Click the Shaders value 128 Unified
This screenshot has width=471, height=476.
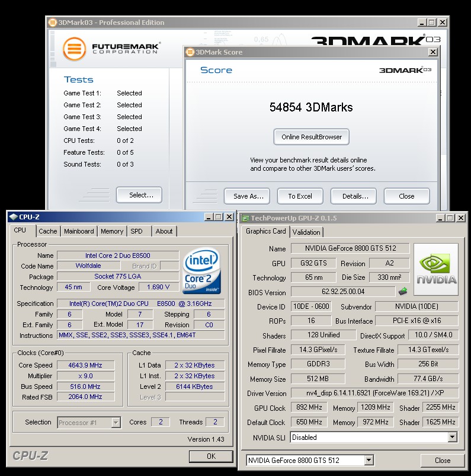pyautogui.click(x=323, y=335)
